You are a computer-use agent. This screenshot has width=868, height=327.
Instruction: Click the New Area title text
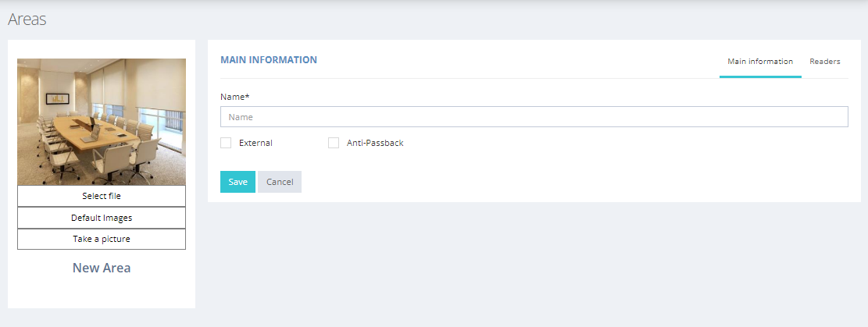pyautogui.click(x=102, y=268)
